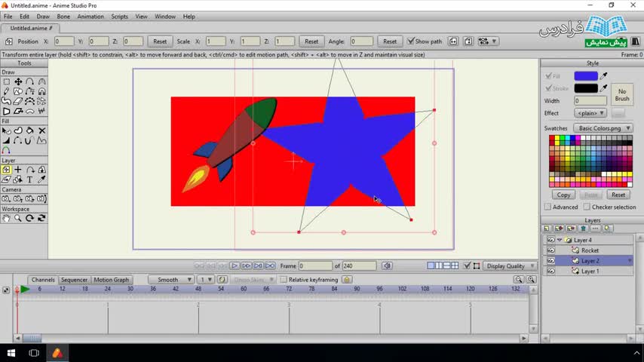Select the layer Eyedropper tool
Image resolution: width=644 pixels, height=362 pixels.
coord(42,179)
